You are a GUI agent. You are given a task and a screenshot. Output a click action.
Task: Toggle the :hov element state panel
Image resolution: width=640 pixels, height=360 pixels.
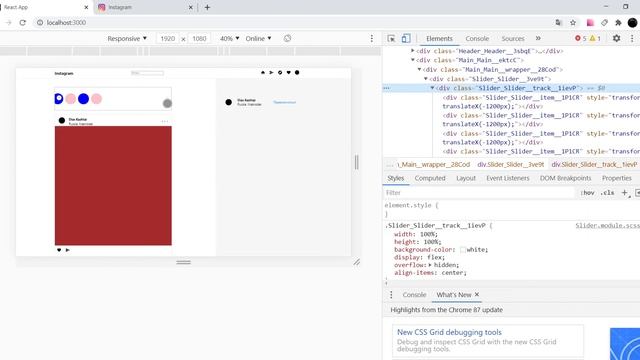pyautogui.click(x=587, y=193)
